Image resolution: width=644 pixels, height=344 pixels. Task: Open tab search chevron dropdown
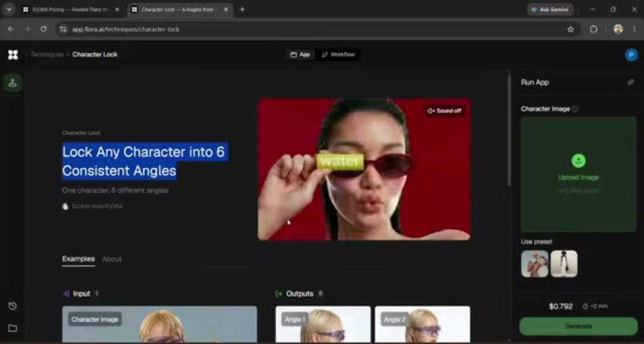click(x=9, y=9)
